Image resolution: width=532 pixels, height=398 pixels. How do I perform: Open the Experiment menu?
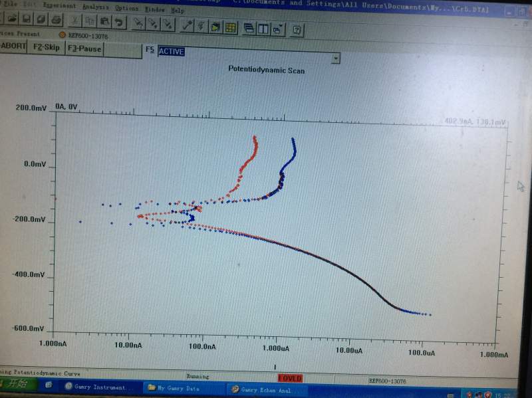tap(60, 5)
